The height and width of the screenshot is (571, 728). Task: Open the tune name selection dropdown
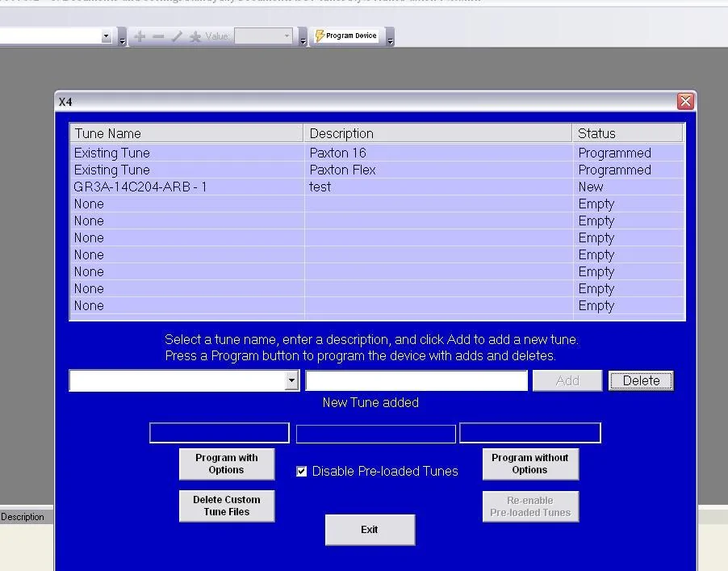tap(291, 380)
